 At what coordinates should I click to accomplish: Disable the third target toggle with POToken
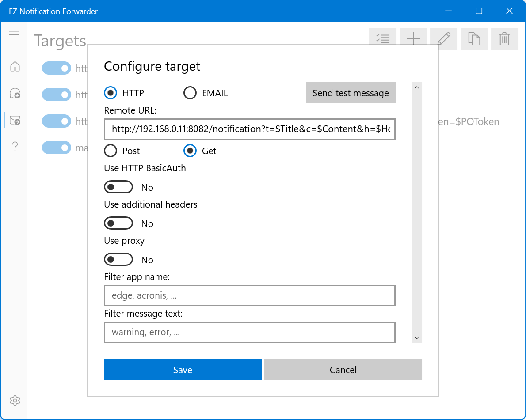57,121
